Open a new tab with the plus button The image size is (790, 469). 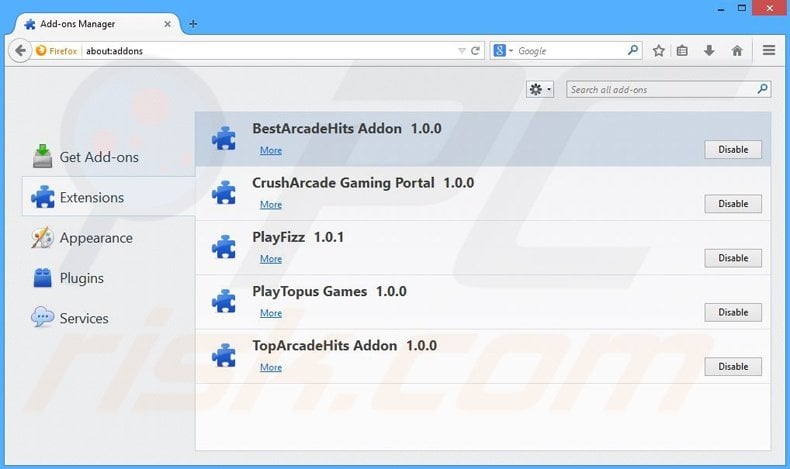click(x=193, y=24)
